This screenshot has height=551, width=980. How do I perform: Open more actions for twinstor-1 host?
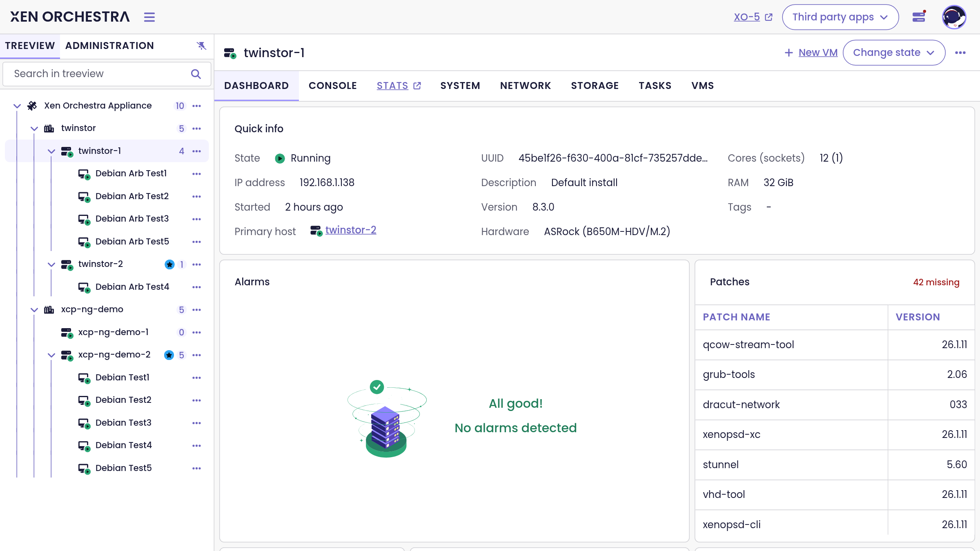pos(197,151)
